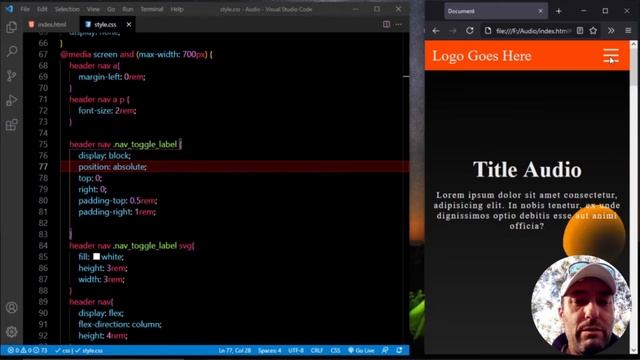Click line 67 @media screen rule

[x=136, y=54]
